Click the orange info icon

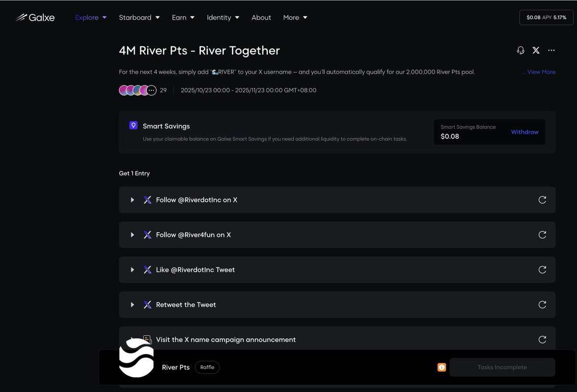coord(441,367)
